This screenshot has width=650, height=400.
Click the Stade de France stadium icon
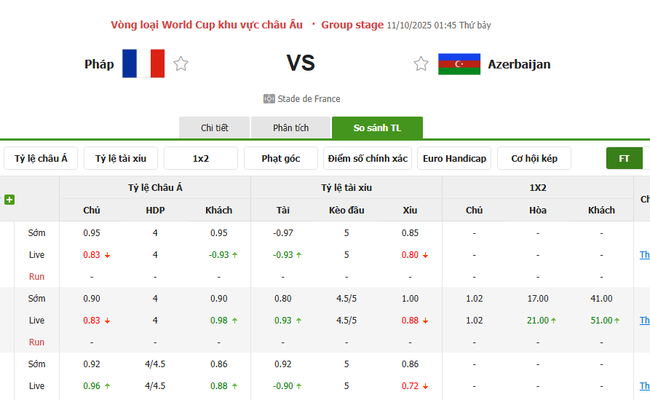coord(268,99)
